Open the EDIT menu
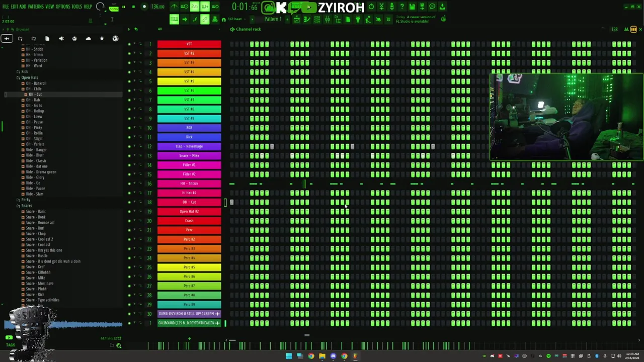This screenshot has height=362, width=644. coord(14,7)
